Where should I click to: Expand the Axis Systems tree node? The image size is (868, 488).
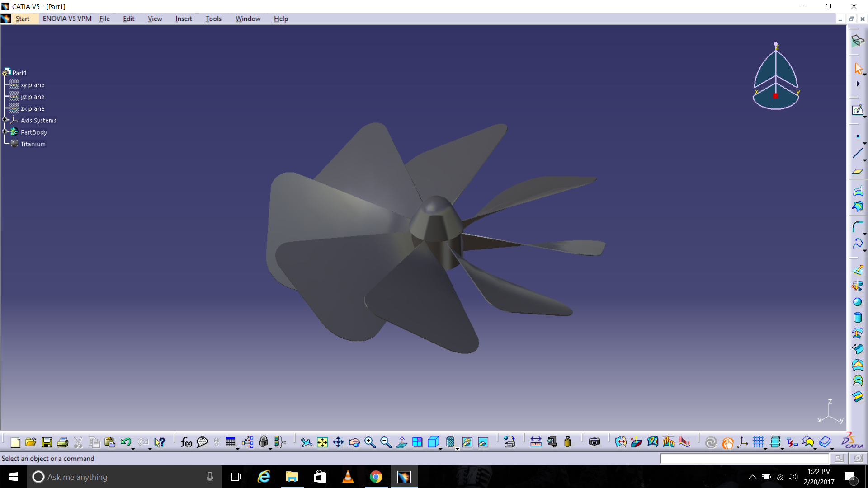5,120
